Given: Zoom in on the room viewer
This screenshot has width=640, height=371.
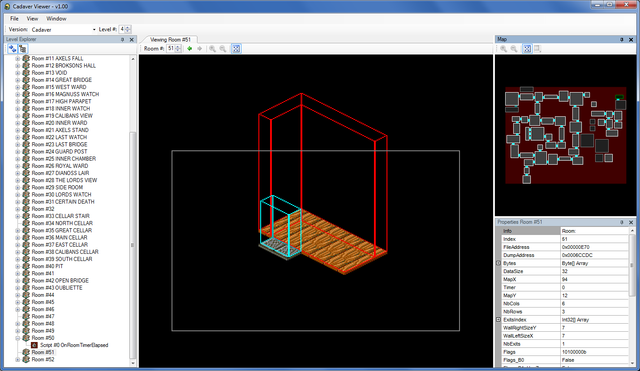Looking at the screenshot, I should click(213, 49).
